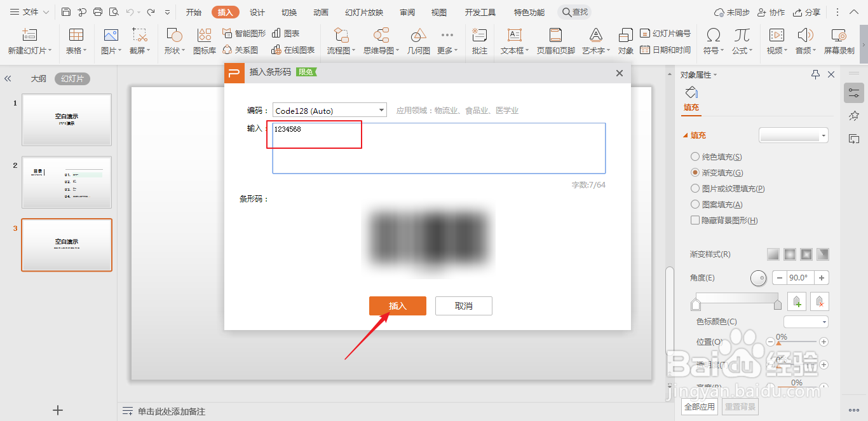Click the Cancel (取消) button

(464, 306)
